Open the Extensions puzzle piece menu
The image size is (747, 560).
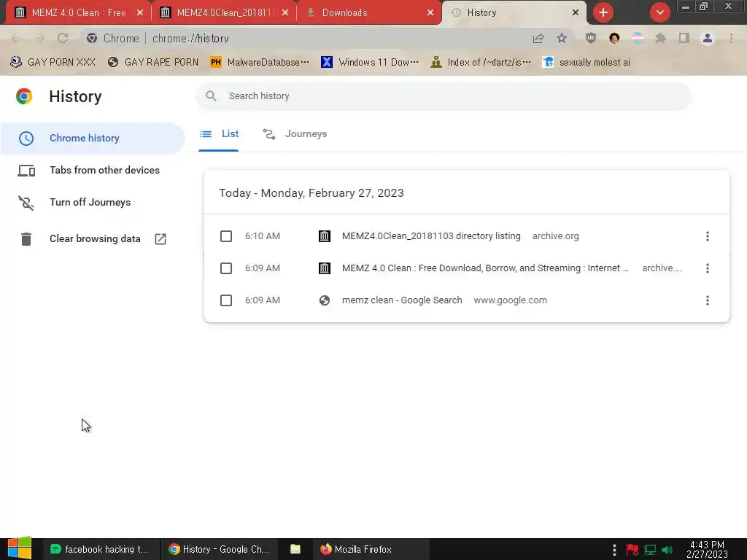tap(660, 38)
